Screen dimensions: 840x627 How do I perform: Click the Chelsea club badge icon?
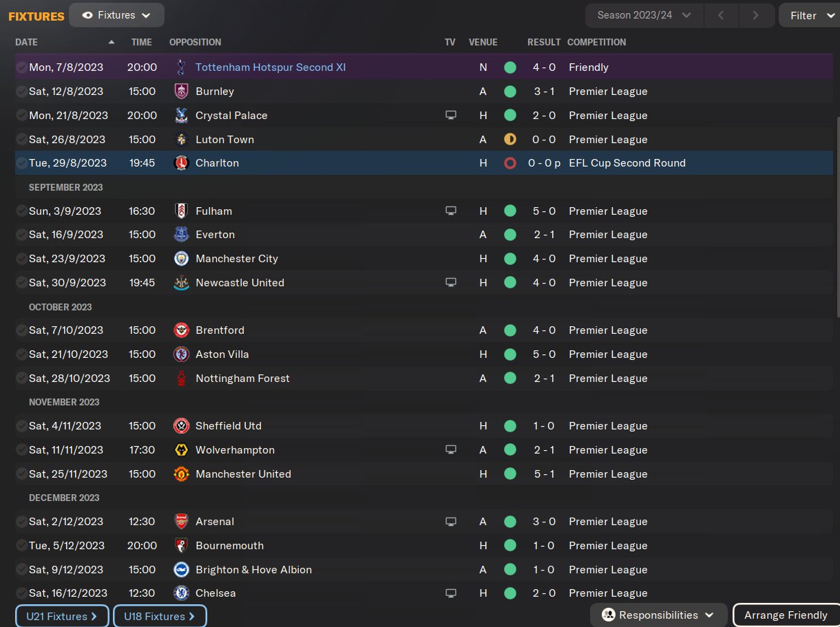[x=181, y=593]
